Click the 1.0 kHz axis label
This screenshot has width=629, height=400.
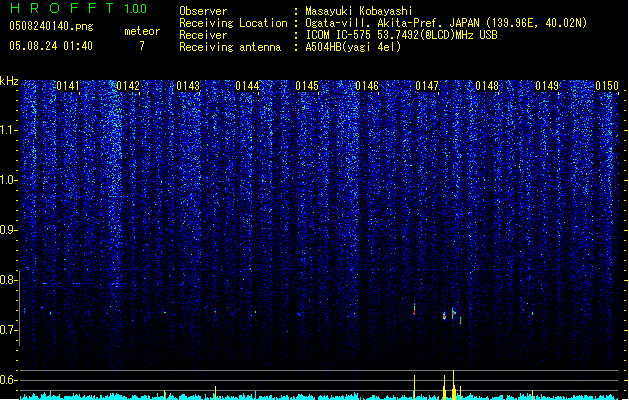[9, 180]
